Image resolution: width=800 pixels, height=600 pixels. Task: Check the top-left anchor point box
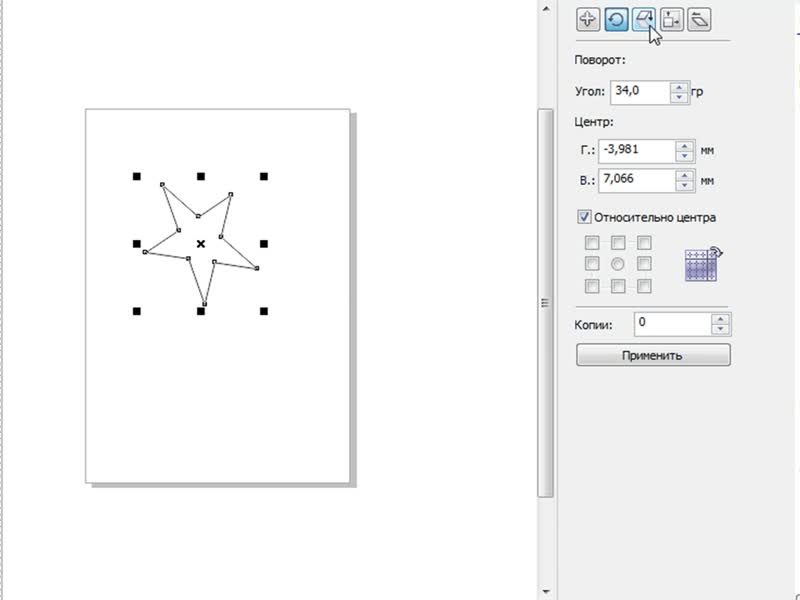[592, 242]
